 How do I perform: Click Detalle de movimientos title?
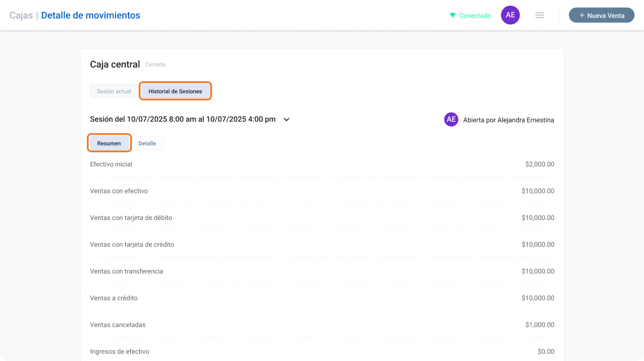90,15
